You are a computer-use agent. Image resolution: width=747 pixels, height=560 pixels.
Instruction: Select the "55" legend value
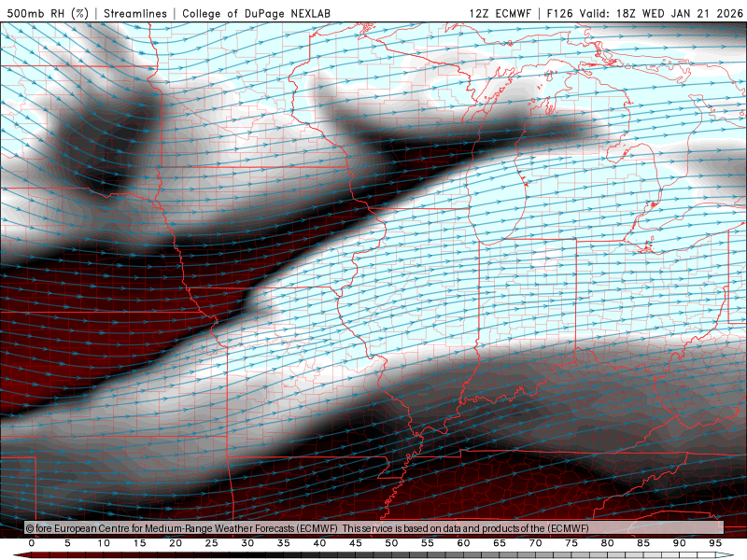[x=428, y=543]
